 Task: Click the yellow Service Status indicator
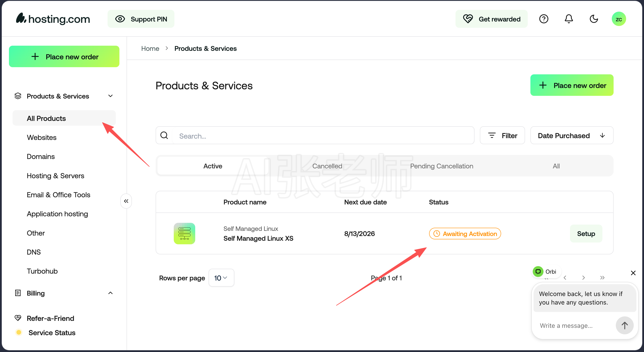pyautogui.click(x=19, y=333)
